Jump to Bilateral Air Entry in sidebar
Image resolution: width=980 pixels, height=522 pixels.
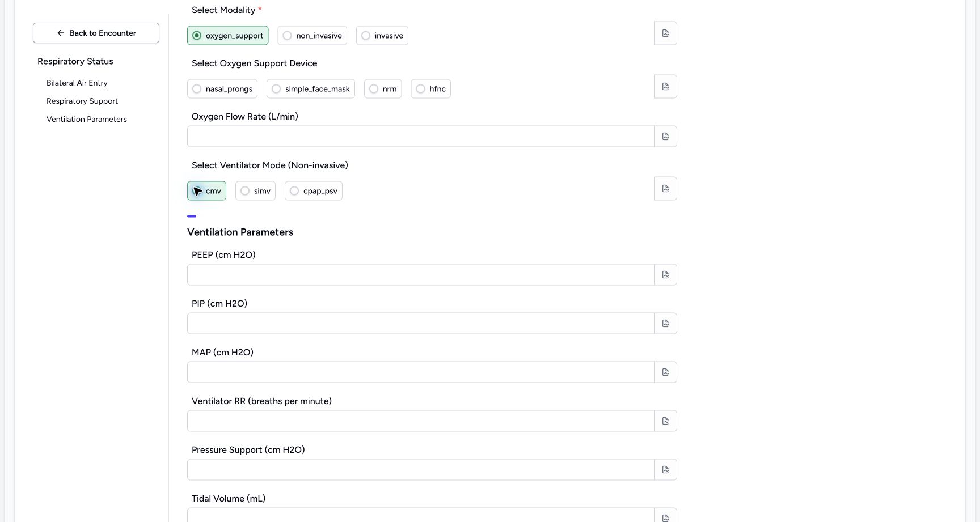point(77,83)
